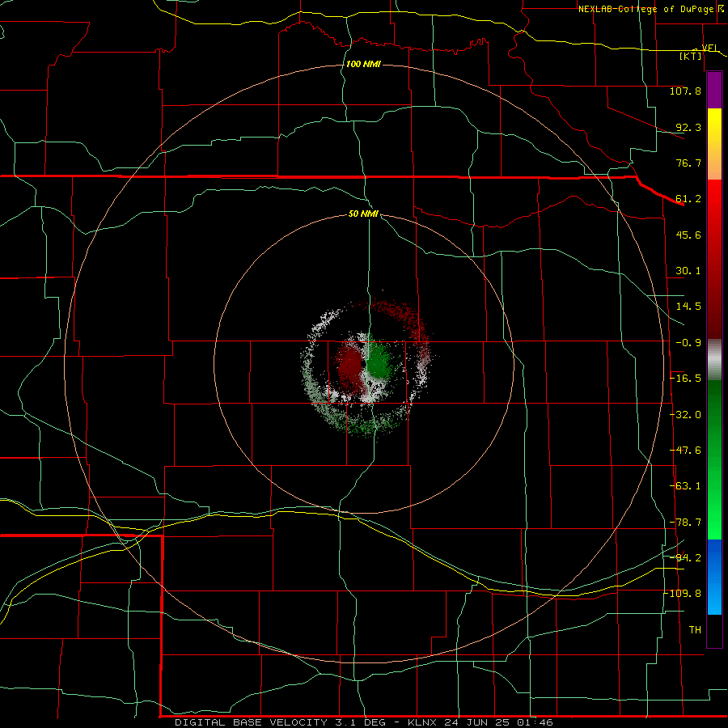Image resolution: width=728 pixels, height=728 pixels.
Task: Click the VEL legend title
Action: (x=710, y=49)
